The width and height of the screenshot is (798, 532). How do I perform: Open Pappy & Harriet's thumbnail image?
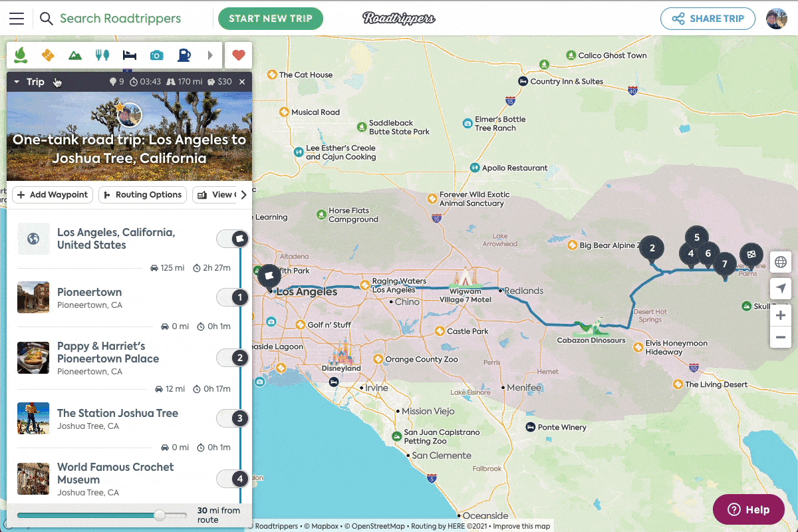(33, 358)
